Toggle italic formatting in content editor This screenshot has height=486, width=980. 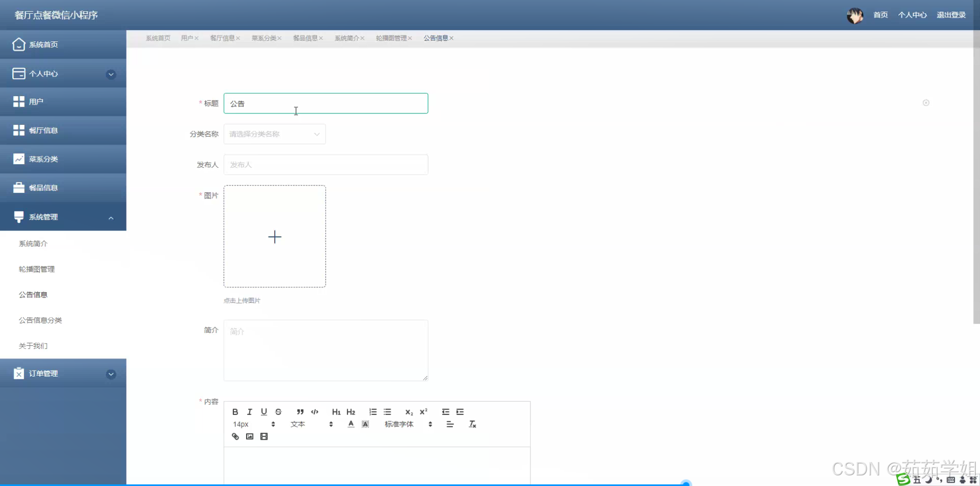[x=249, y=412]
